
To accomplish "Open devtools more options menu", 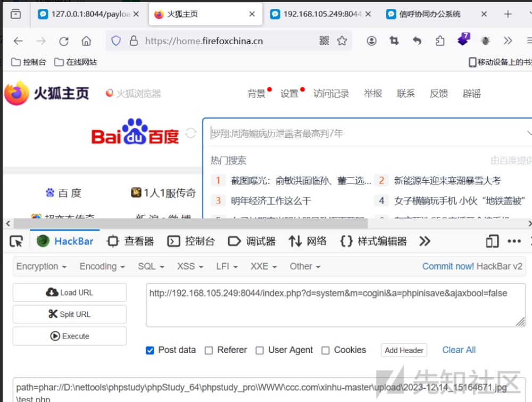I will (x=514, y=241).
